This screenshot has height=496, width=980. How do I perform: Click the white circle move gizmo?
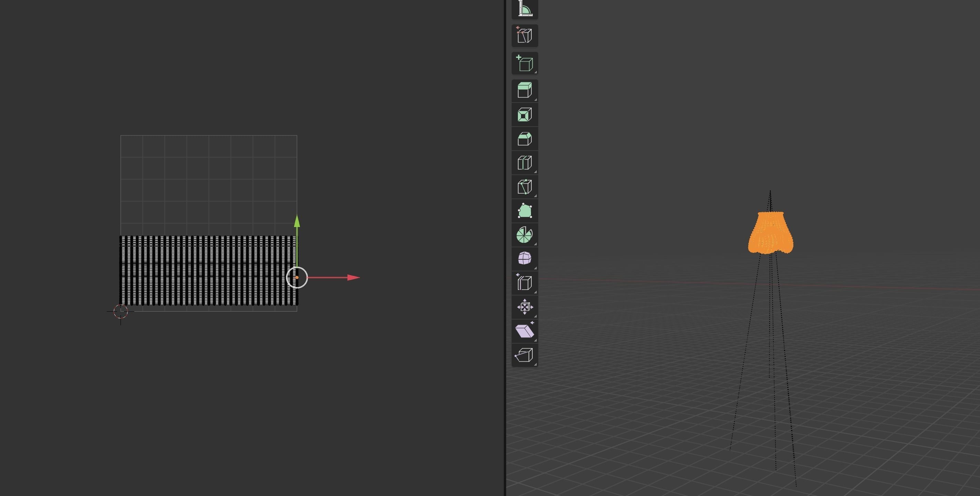[297, 278]
